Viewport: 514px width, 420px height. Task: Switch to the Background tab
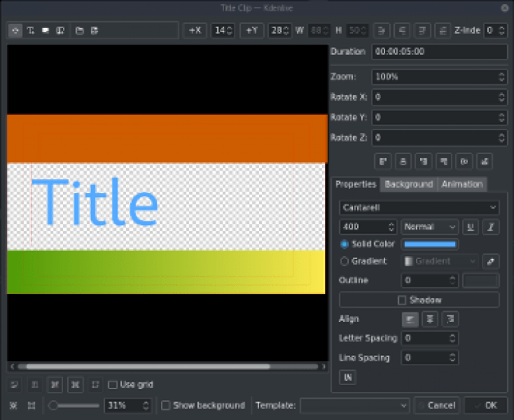pos(408,184)
